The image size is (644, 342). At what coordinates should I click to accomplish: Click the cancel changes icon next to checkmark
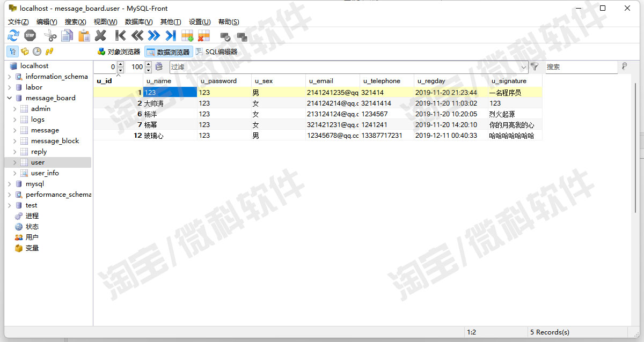pyautogui.click(x=242, y=37)
